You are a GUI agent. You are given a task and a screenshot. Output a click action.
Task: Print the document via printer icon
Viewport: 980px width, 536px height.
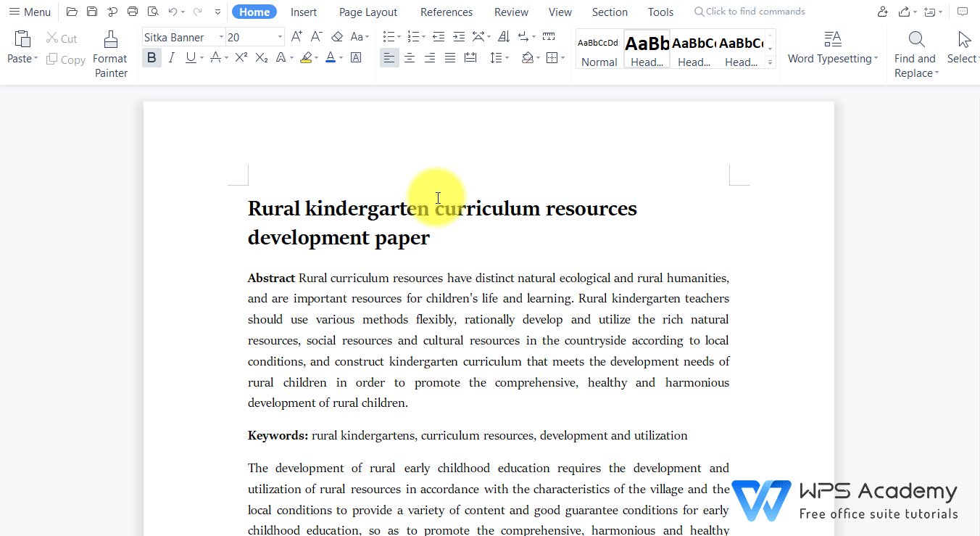133,12
